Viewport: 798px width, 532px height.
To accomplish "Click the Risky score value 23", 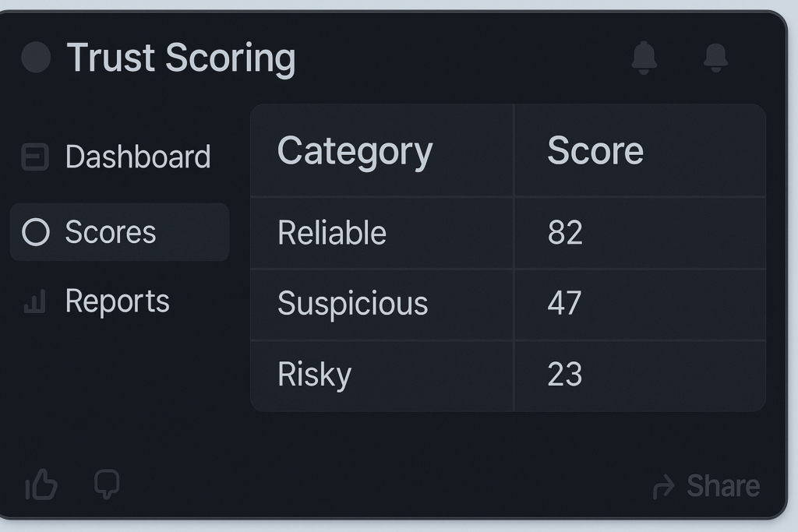I will point(565,375).
